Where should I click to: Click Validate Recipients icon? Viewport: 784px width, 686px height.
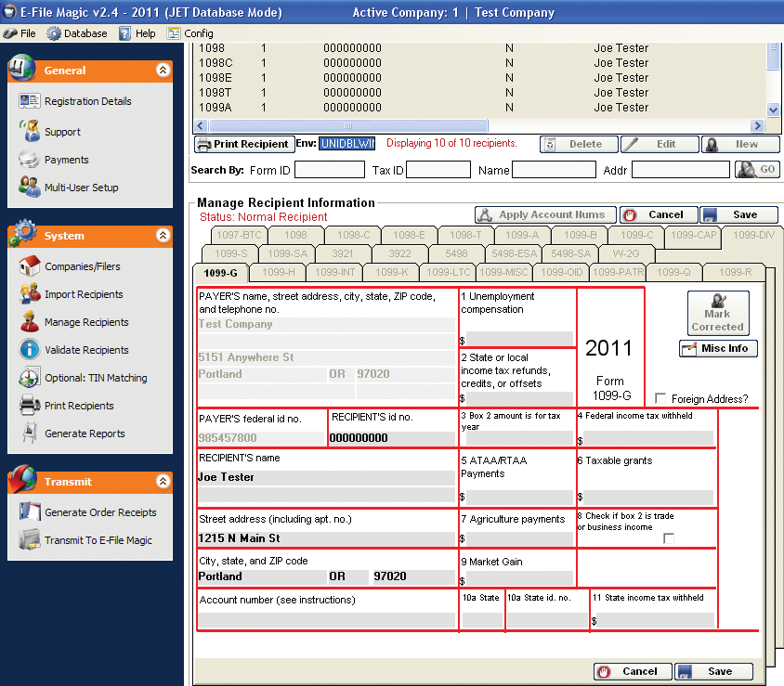[29, 350]
